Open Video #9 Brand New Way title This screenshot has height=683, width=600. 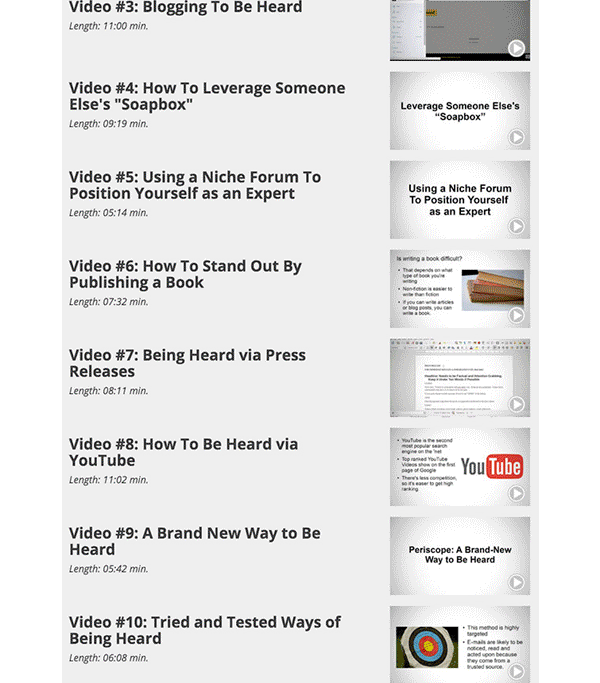pos(195,541)
